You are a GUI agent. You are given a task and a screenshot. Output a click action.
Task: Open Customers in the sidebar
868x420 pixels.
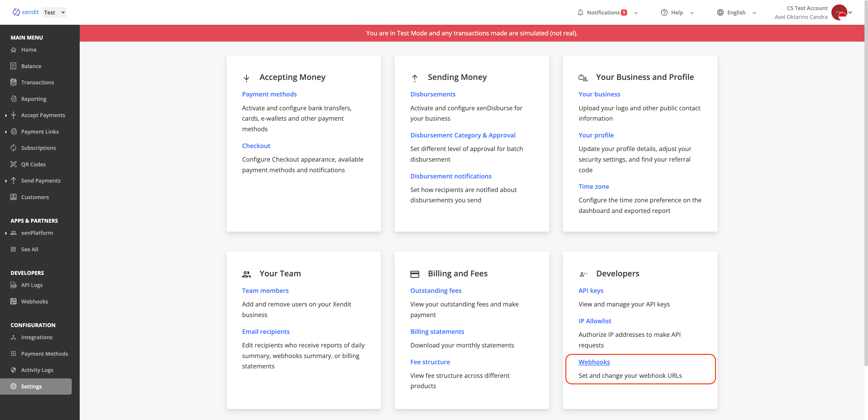coord(35,197)
